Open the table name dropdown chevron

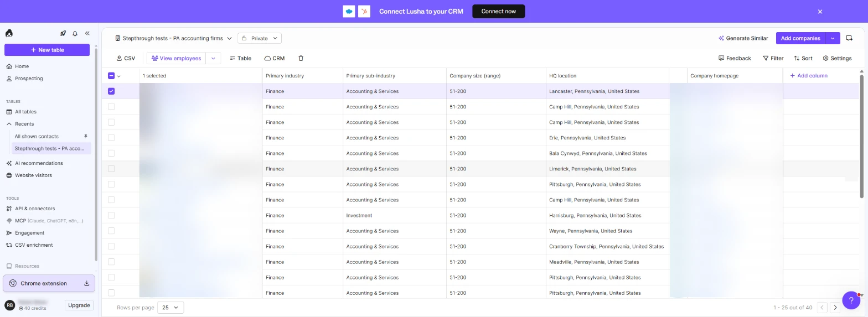click(x=229, y=38)
